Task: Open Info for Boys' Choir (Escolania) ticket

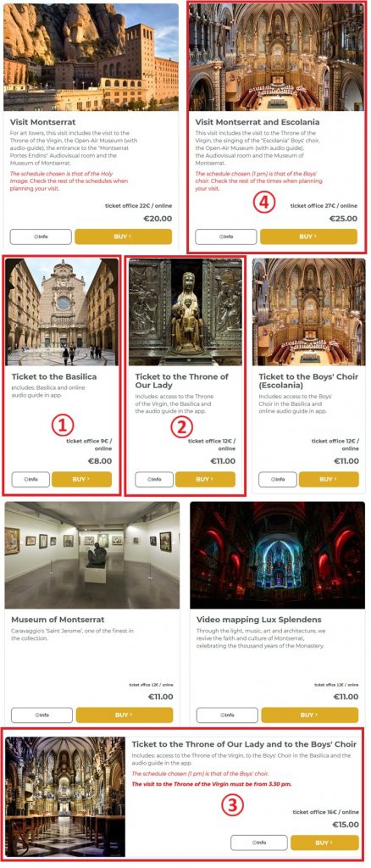Action: 278,480
